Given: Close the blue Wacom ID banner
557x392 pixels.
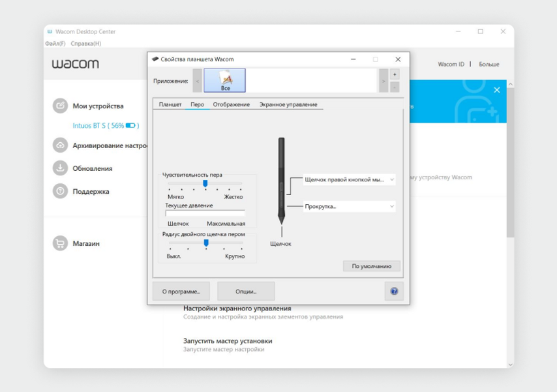Looking at the screenshot, I should coord(496,90).
